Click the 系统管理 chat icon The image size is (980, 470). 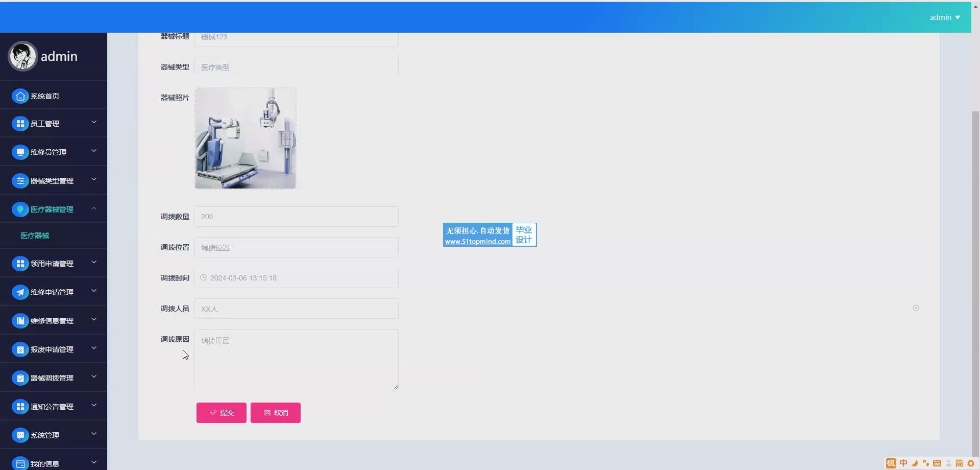click(20, 435)
